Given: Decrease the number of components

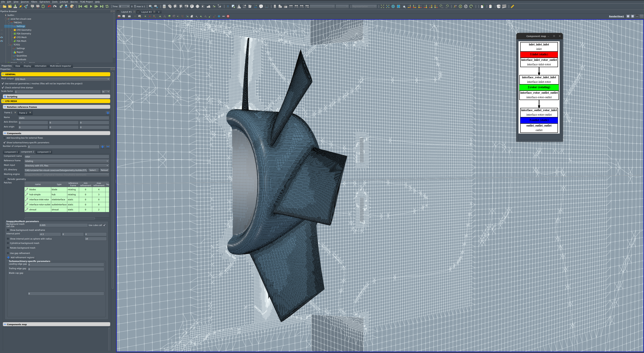Looking at the screenshot, I should pyautogui.click(x=108, y=147).
